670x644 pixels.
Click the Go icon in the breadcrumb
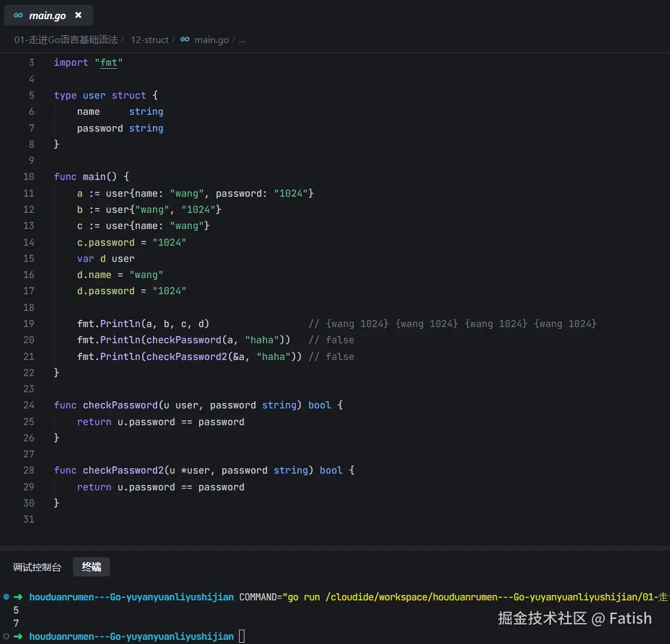click(x=185, y=39)
